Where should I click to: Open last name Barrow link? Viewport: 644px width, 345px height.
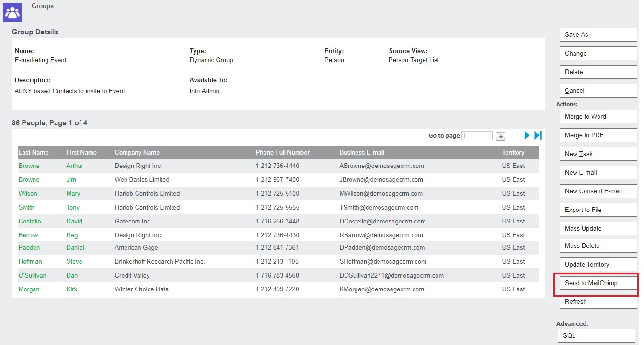coord(28,235)
